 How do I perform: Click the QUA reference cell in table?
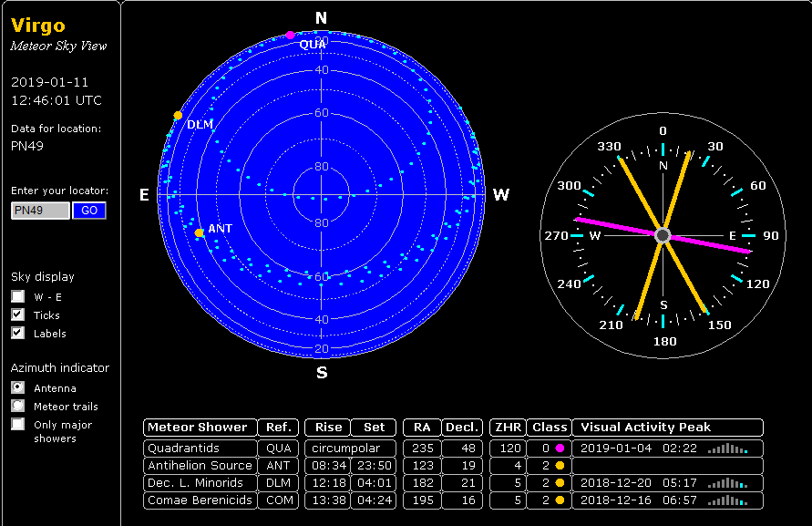[278, 449]
